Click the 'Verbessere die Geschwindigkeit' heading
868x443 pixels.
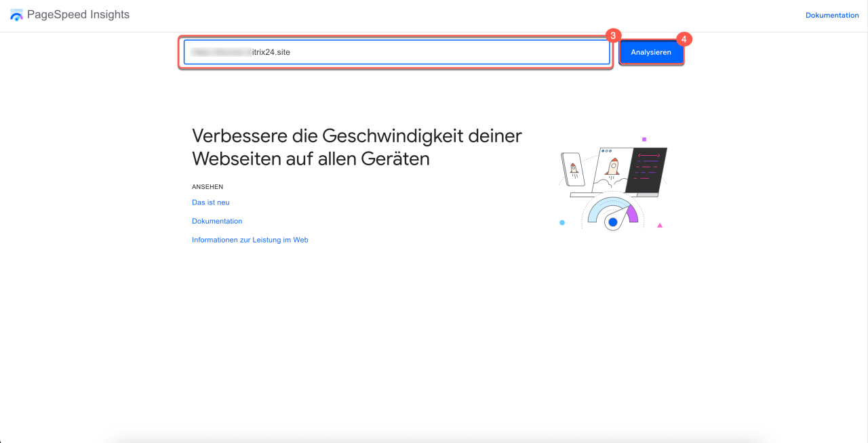[357, 147]
